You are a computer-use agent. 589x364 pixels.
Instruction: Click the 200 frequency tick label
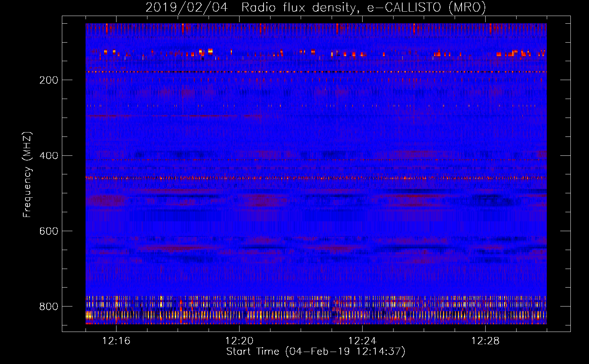[48, 80]
